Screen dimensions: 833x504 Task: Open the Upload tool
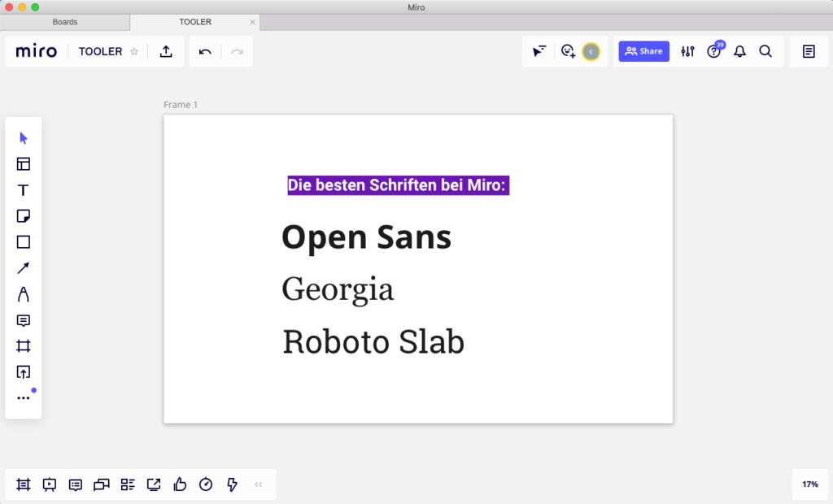(24, 372)
